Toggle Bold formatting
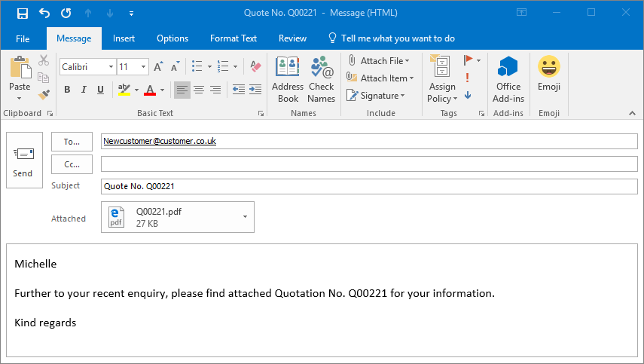644x364 pixels. click(x=66, y=90)
